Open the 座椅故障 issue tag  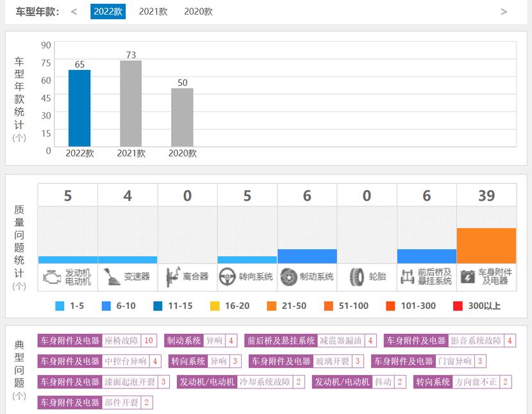coord(97,341)
